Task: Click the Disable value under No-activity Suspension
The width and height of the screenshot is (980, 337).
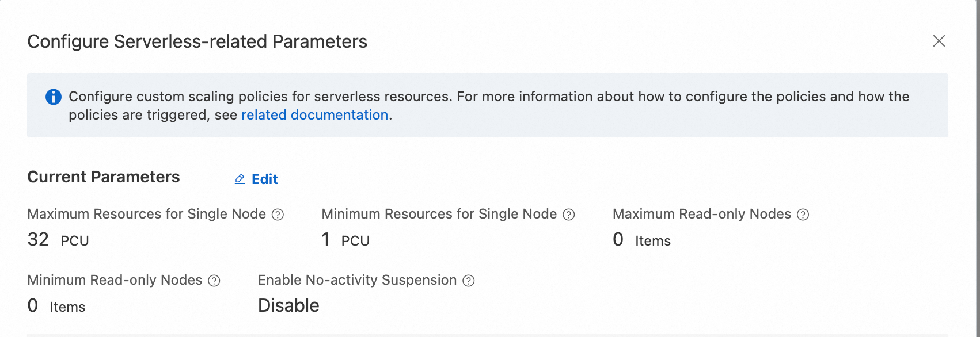Action: tap(288, 305)
